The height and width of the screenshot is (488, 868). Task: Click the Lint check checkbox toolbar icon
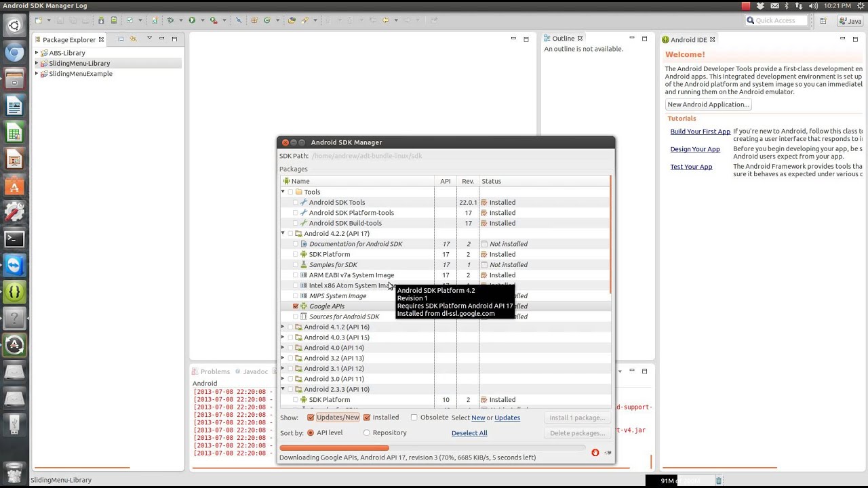(x=130, y=20)
